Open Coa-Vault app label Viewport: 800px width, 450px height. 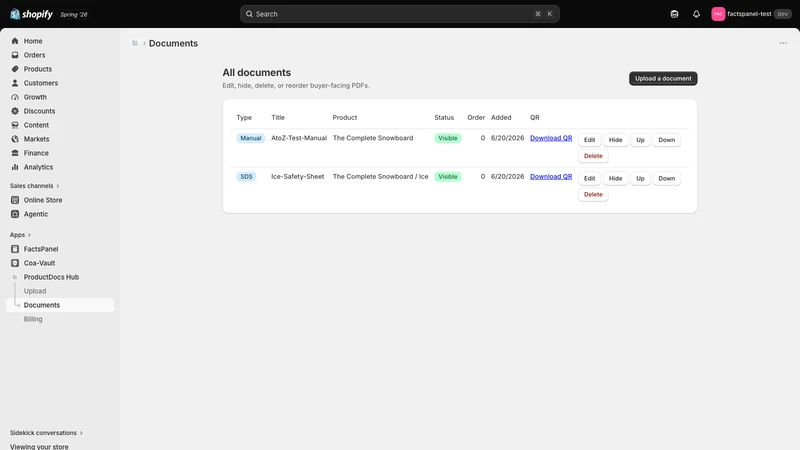click(39, 263)
